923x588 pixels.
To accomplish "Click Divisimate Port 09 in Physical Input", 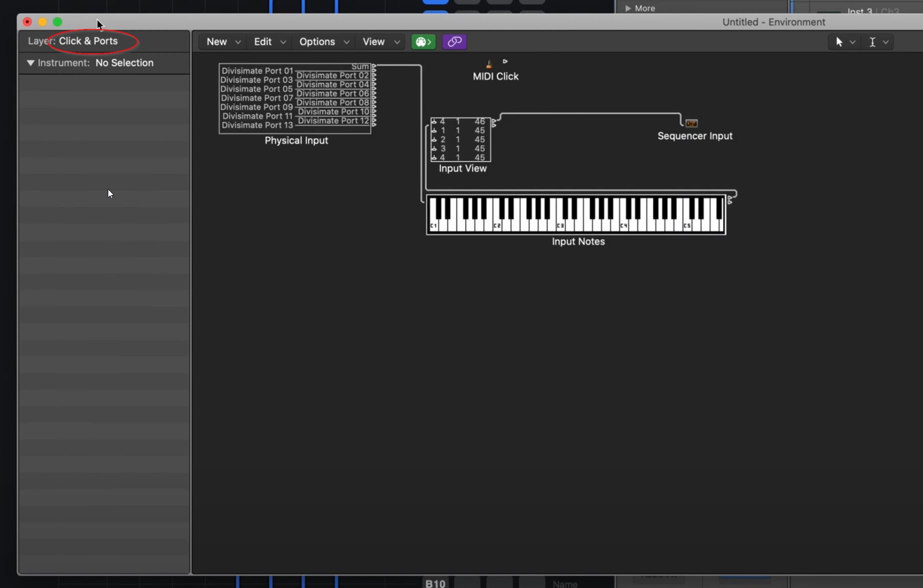I will click(257, 107).
